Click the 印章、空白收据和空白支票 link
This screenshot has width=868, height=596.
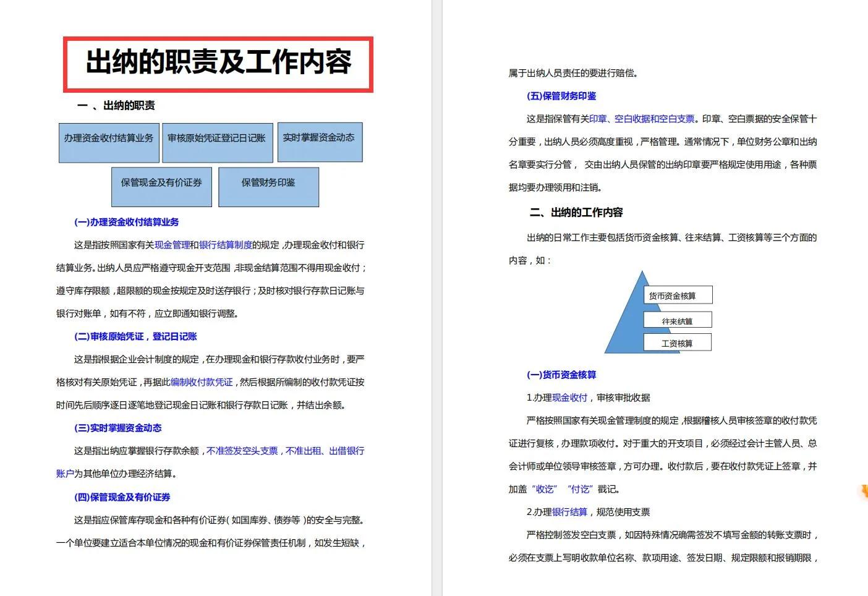tap(642, 119)
